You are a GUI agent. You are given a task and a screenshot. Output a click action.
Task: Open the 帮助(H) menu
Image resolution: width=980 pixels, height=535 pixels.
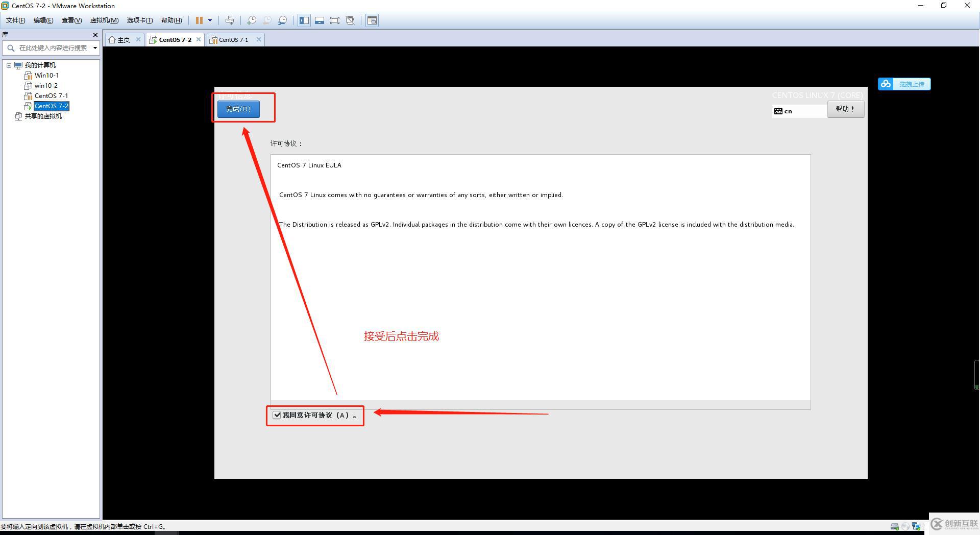tap(171, 20)
